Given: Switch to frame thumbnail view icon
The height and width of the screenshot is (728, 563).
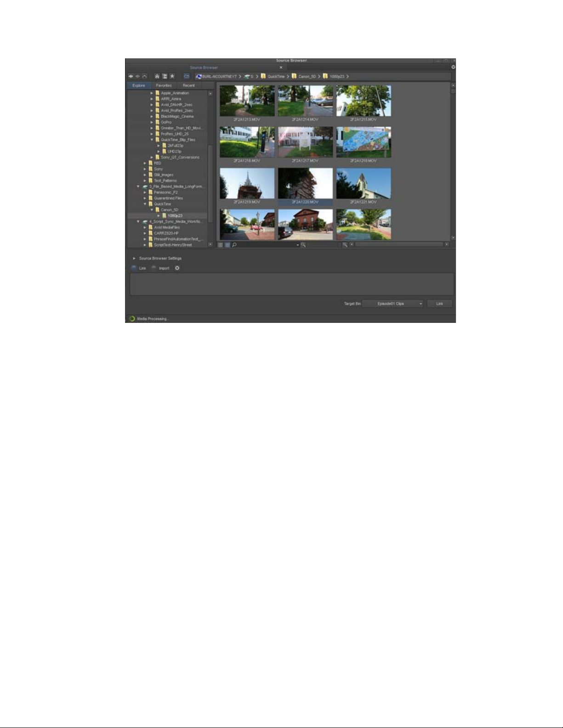Looking at the screenshot, I should tap(227, 245).
